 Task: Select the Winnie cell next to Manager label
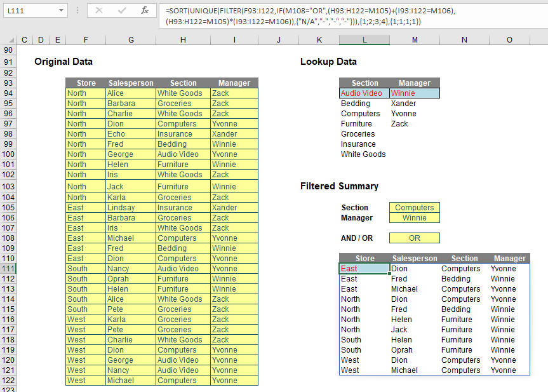(414, 218)
